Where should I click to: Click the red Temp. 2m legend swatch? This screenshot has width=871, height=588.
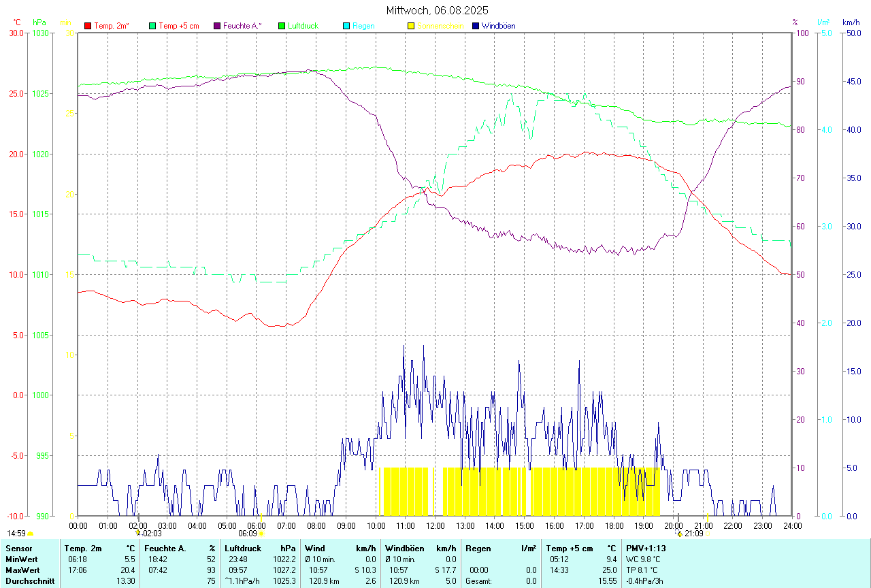tap(88, 26)
